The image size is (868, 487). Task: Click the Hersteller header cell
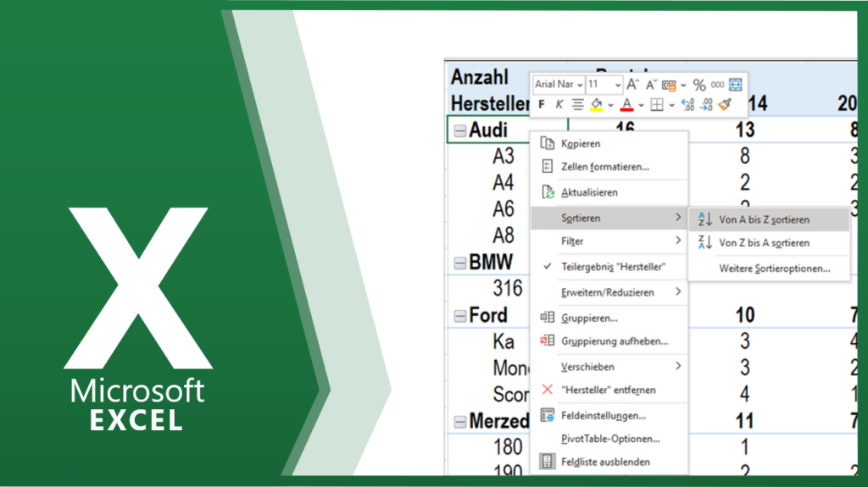[490, 103]
